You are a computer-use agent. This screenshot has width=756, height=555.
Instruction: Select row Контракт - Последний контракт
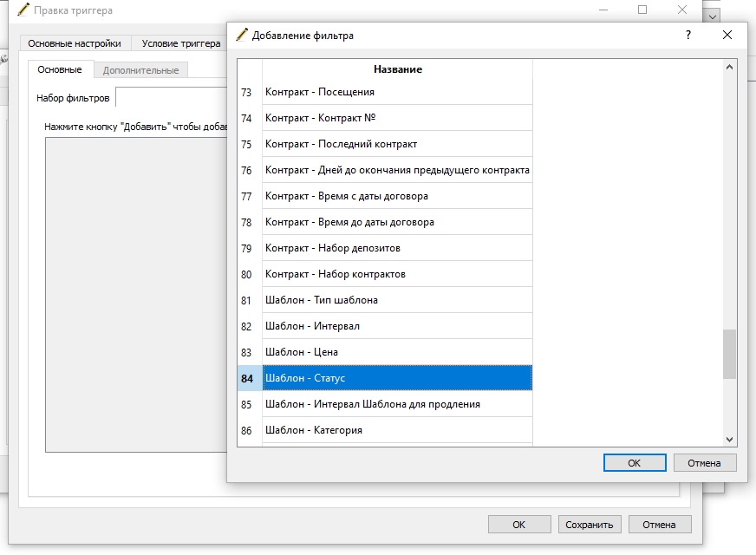[x=398, y=144]
